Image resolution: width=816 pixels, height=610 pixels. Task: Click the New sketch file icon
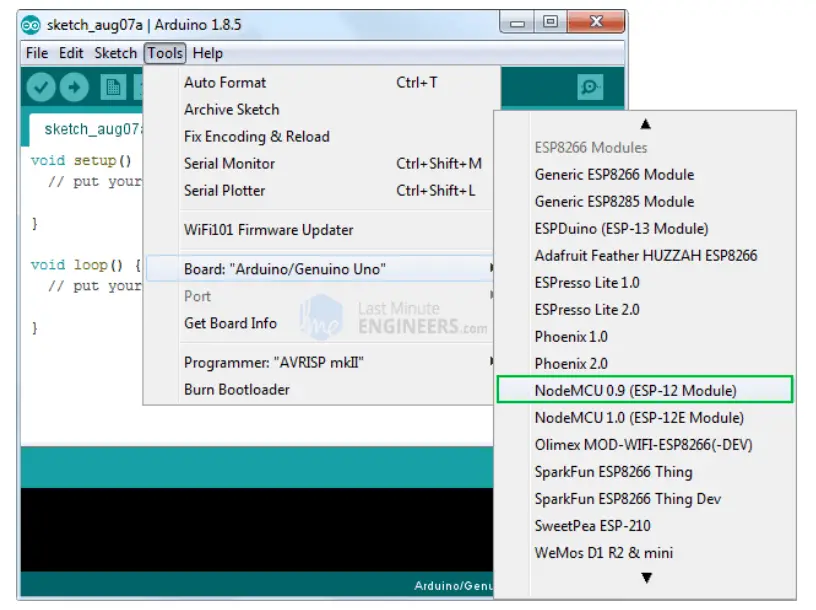pos(113,87)
